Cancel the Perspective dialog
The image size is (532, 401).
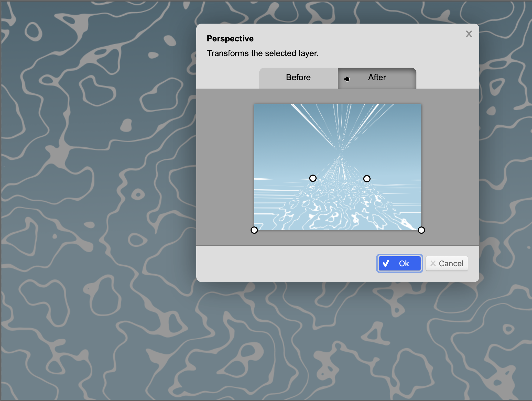pos(447,263)
